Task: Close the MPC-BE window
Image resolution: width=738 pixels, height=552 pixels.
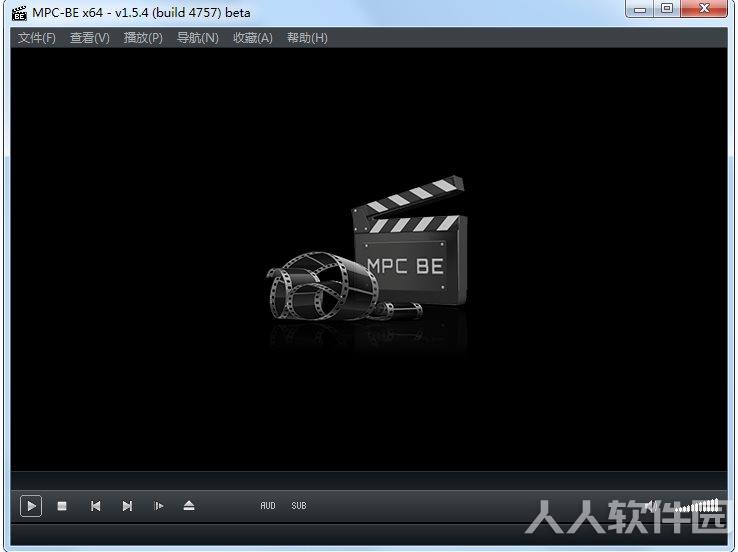Action: click(x=704, y=9)
